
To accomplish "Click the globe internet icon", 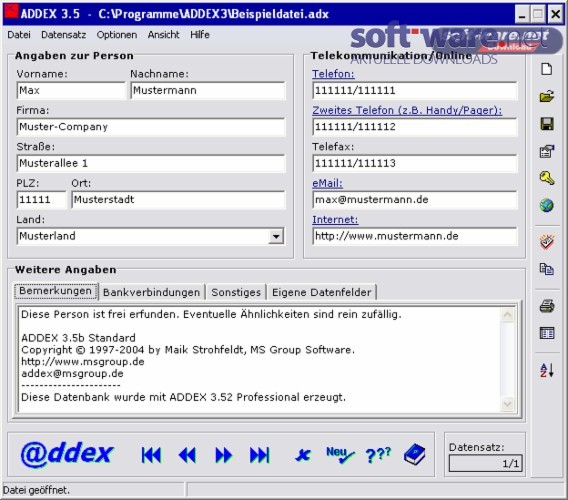I will click(547, 205).
